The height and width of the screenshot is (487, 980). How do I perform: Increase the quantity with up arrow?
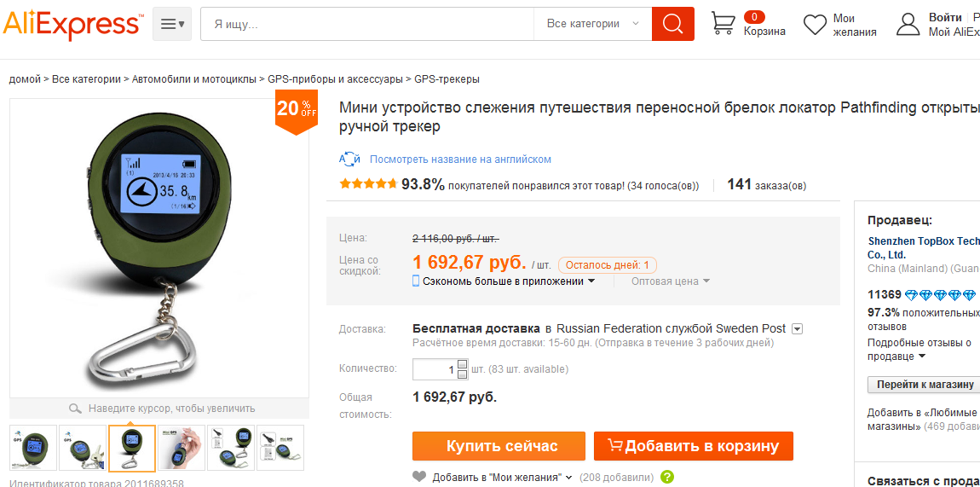point(463,364)
